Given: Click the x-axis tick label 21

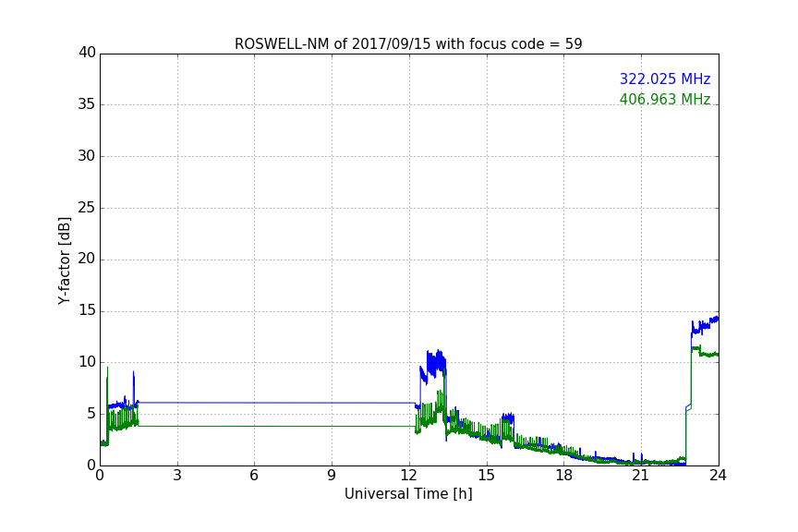Looking at the screenshot, I should (x=641, y=476).
